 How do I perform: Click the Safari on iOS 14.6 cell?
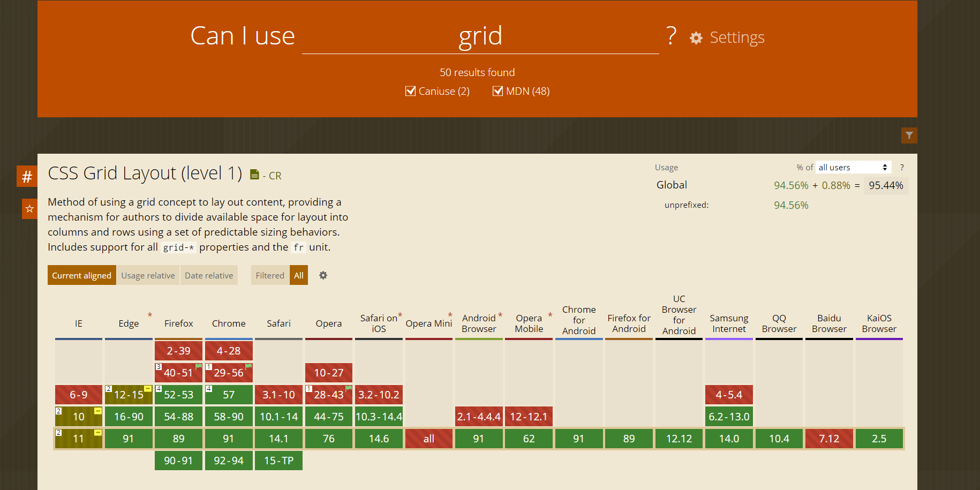pos(379,439)
